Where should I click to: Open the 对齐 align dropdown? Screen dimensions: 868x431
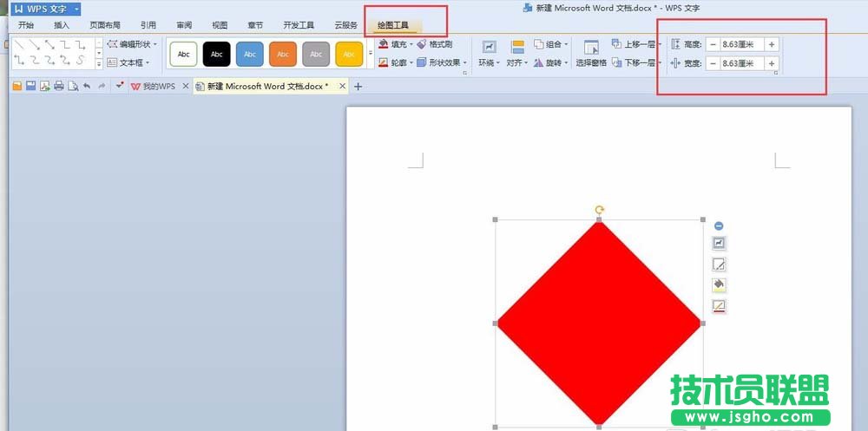[517, 53]
